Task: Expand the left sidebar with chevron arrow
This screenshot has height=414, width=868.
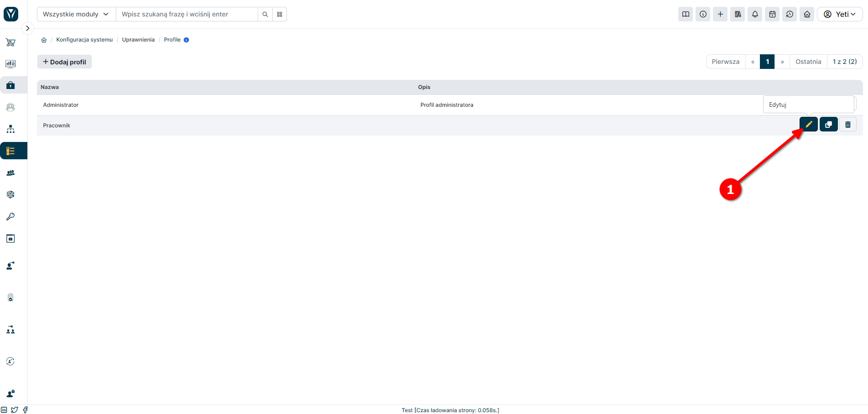Action: point(27,28)
